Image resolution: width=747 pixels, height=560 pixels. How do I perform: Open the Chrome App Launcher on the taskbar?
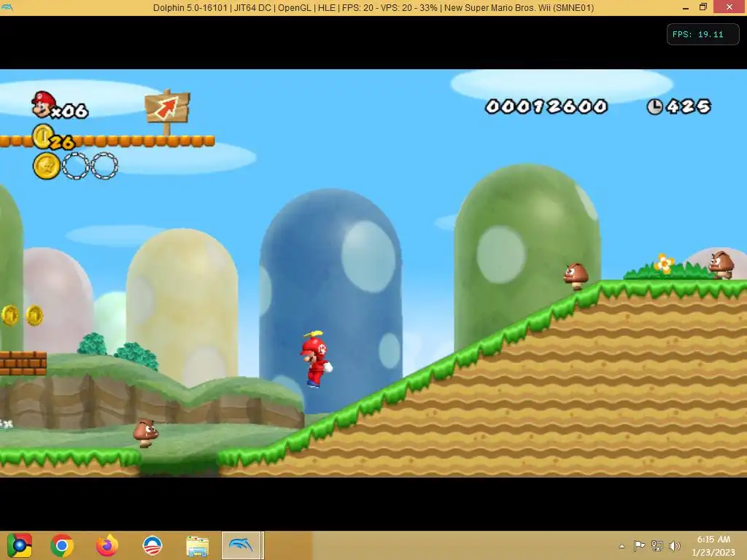[x=19, y=545]
